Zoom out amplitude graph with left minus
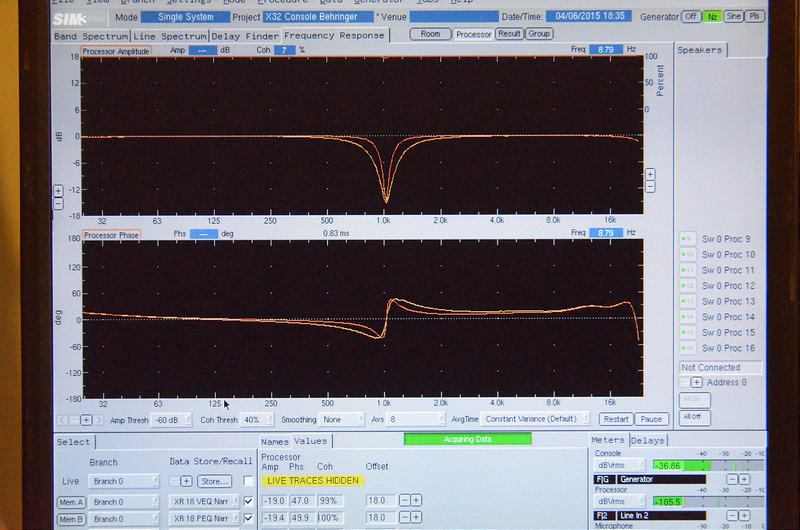 click(58, 204)
